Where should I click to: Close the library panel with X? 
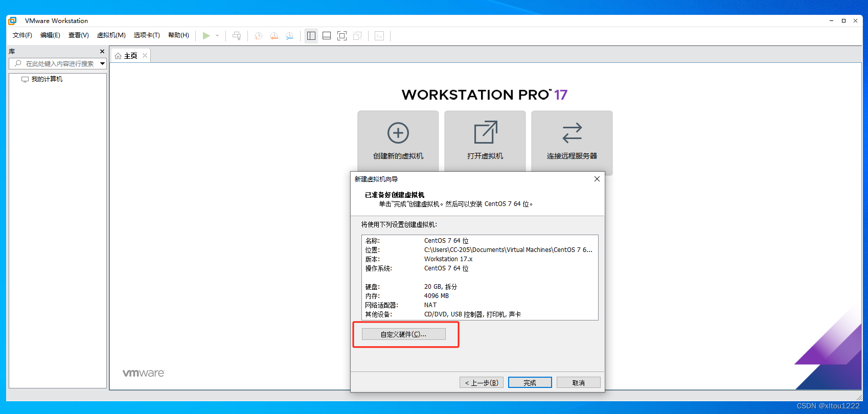(102, 52)
